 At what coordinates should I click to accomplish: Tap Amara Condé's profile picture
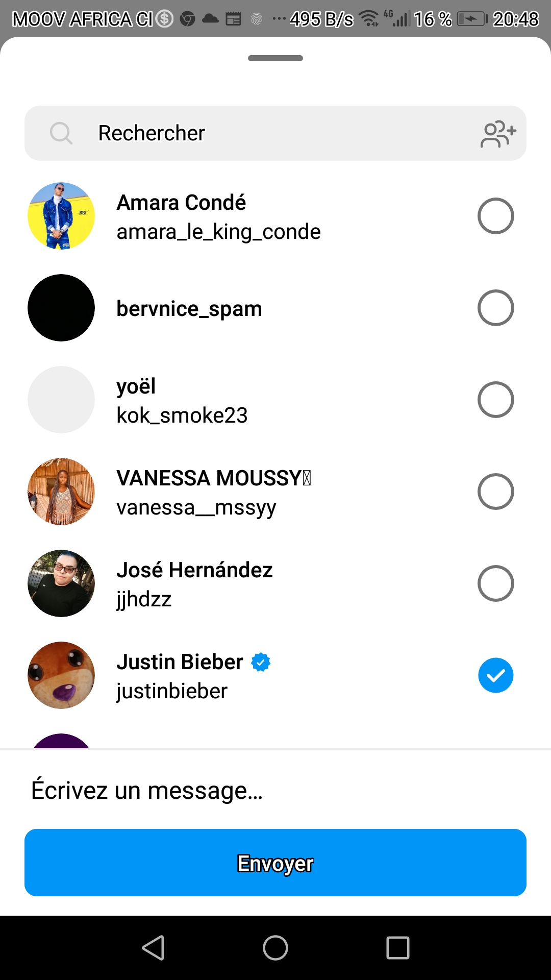(x=61, y=216)
